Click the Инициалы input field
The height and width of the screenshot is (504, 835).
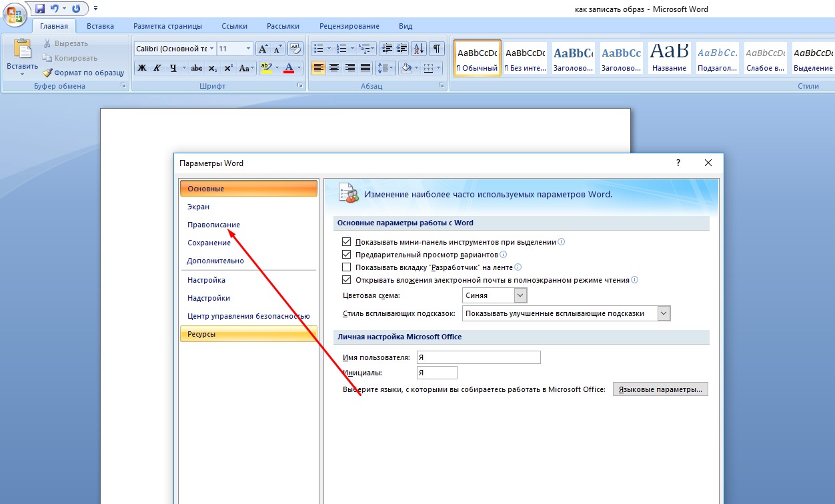(437, 373)
